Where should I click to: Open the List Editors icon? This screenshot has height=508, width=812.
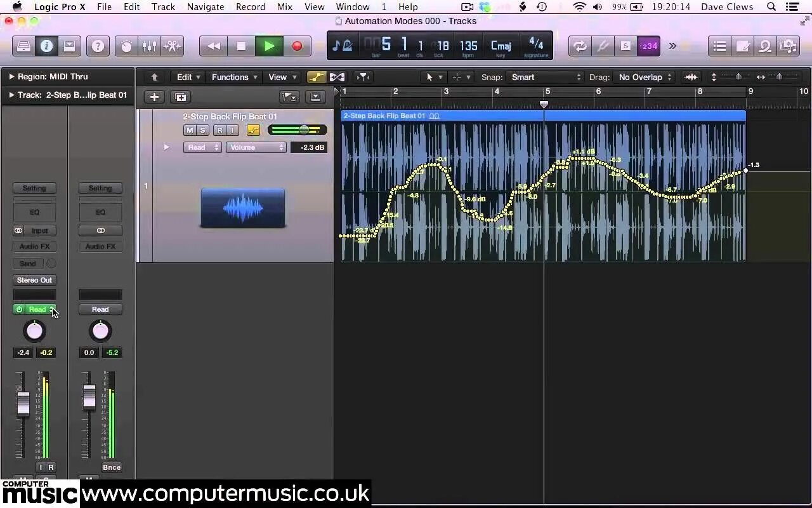coord(719,46)
